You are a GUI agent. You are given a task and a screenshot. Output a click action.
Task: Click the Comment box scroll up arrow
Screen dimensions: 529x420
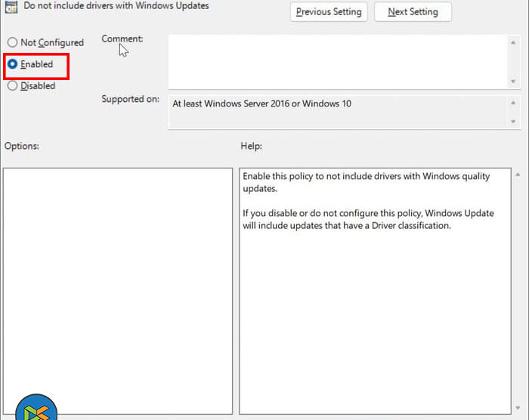tap(513, 42)
